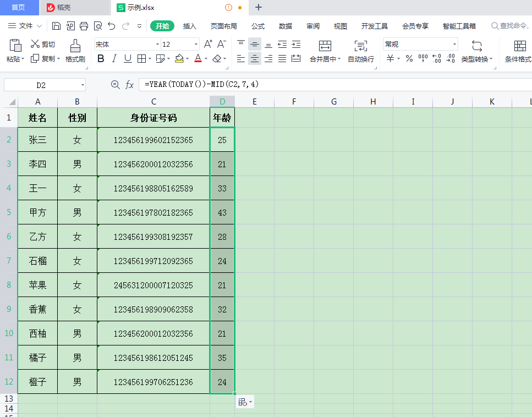Increase font size with A+ icon
Viewport: 532px width, 417px height.
(x=208, y=44)
